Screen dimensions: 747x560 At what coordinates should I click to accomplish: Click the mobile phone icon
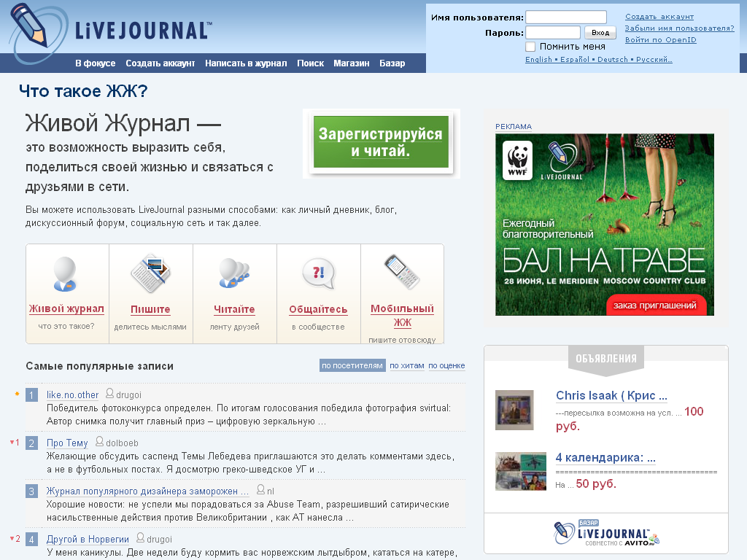[402, 271]
